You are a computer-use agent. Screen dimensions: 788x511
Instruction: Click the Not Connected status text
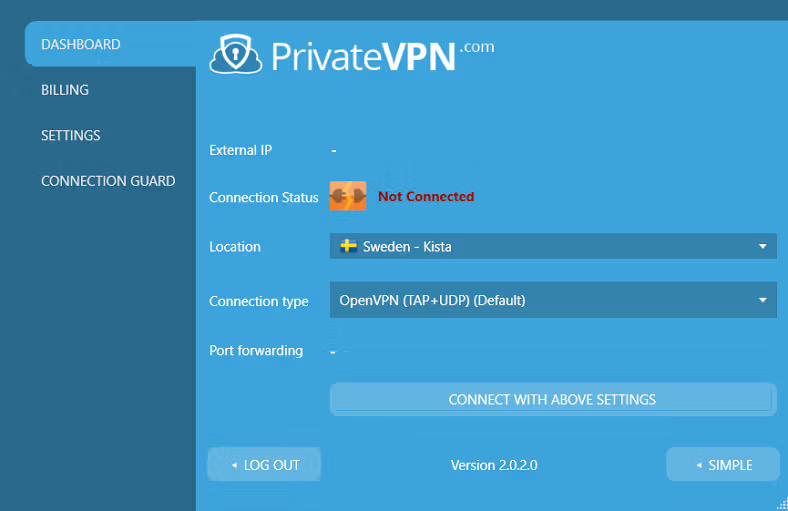click(426, 197)
